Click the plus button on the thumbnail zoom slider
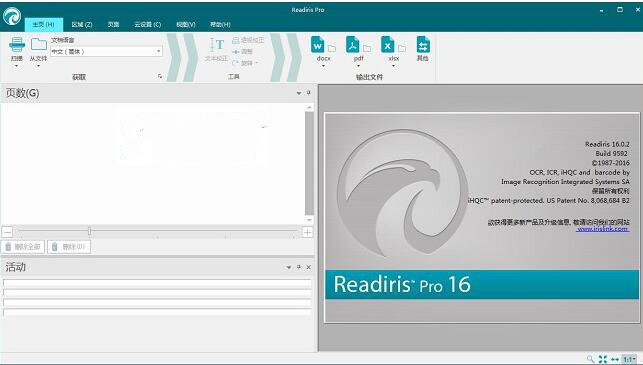 (x=307, y=233)
